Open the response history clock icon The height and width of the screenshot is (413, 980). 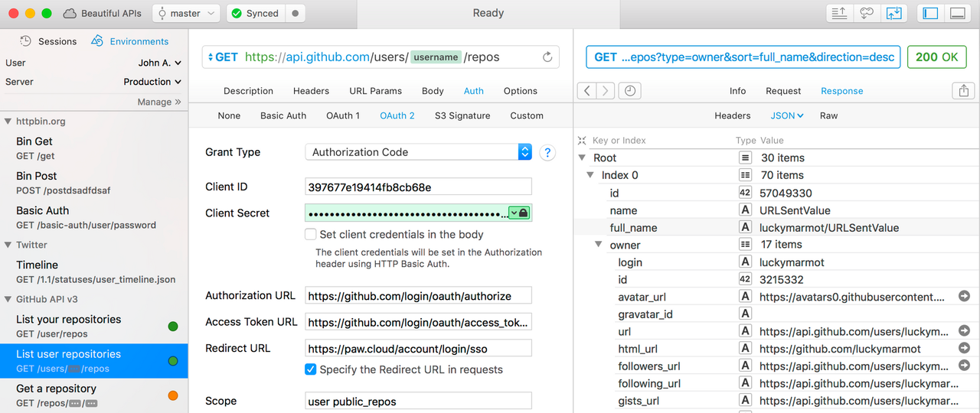[630, 91]
